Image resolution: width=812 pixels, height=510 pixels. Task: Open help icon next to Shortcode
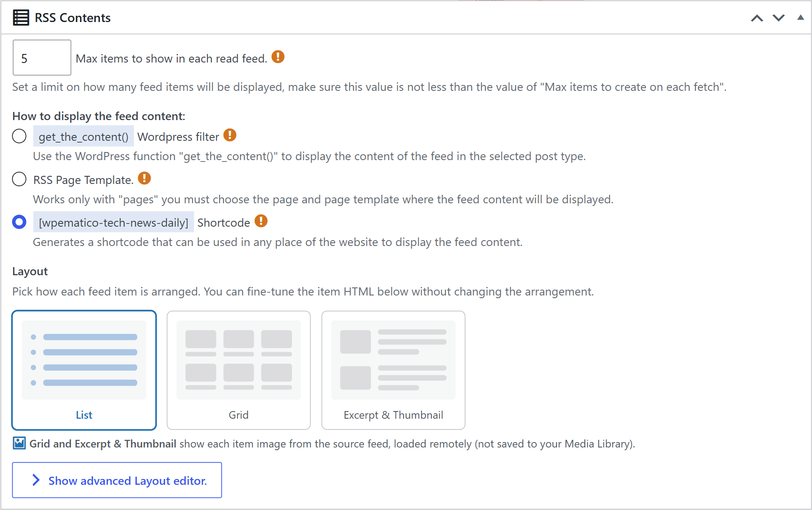(x=261, y=221)
